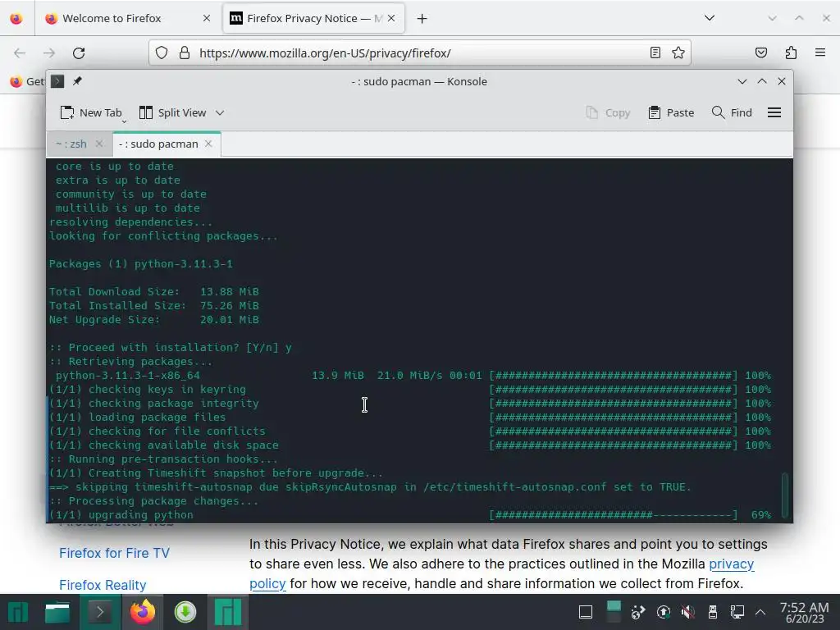840x630 pixels.
Task: Open the Save to Pocket icon
Action: [760, 52]
